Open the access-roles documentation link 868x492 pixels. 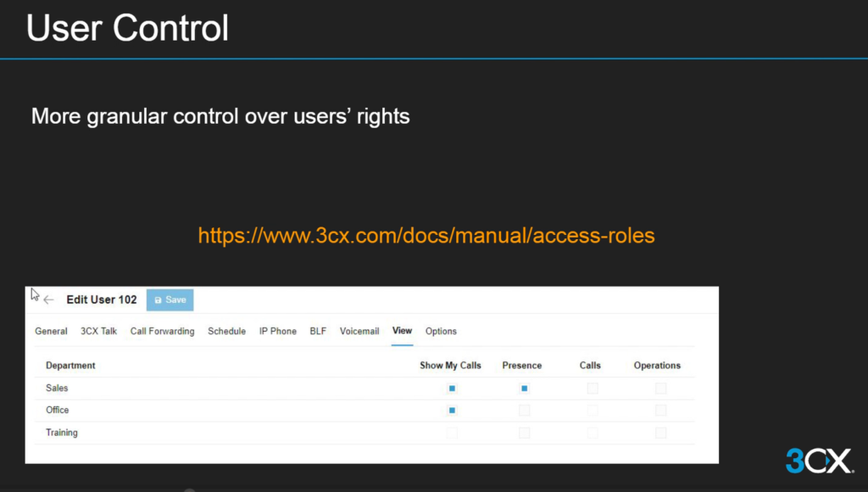click(x=426, y=235)
